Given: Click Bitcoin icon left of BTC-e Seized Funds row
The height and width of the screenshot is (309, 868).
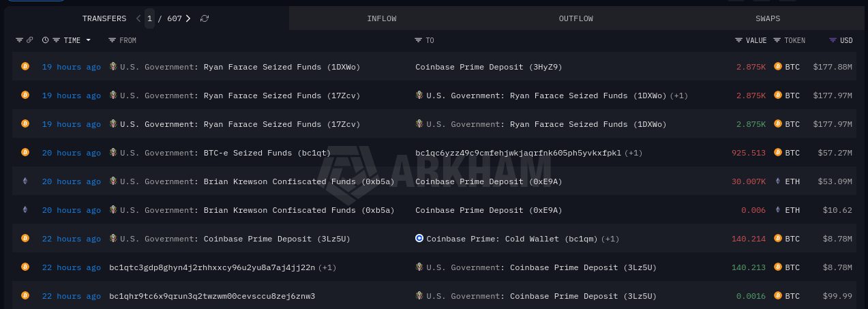Looking at the screenshot, I should [25, 152].
